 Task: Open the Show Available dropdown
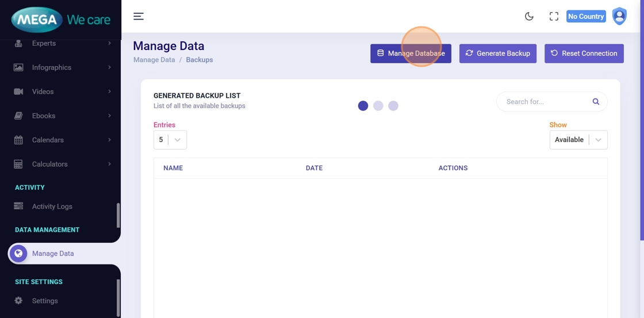pyautogui.click(x=578, y=140)
